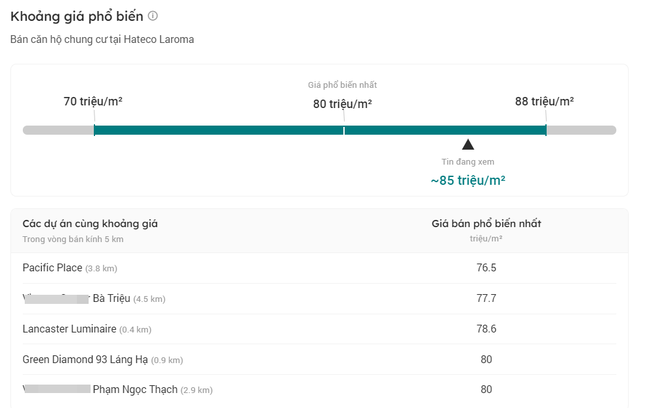Click the Các dự án cùng khoảng giá header
The height and width of the screenshot is (408, 645).
[x=90, y=224]
